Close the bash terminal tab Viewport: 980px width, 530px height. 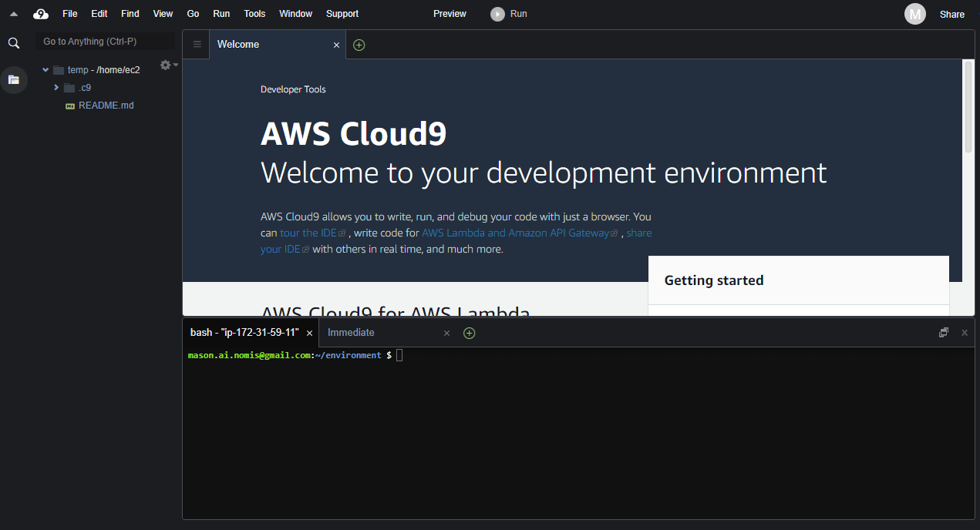click(x=309, y=333)
